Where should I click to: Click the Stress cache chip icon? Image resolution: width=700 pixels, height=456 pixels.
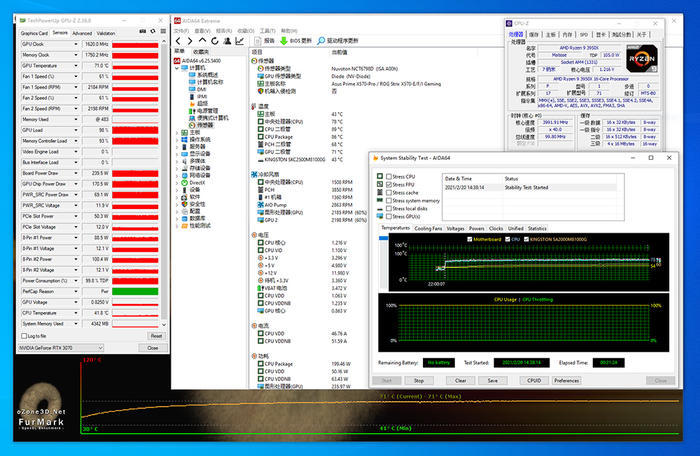(380, 192)
